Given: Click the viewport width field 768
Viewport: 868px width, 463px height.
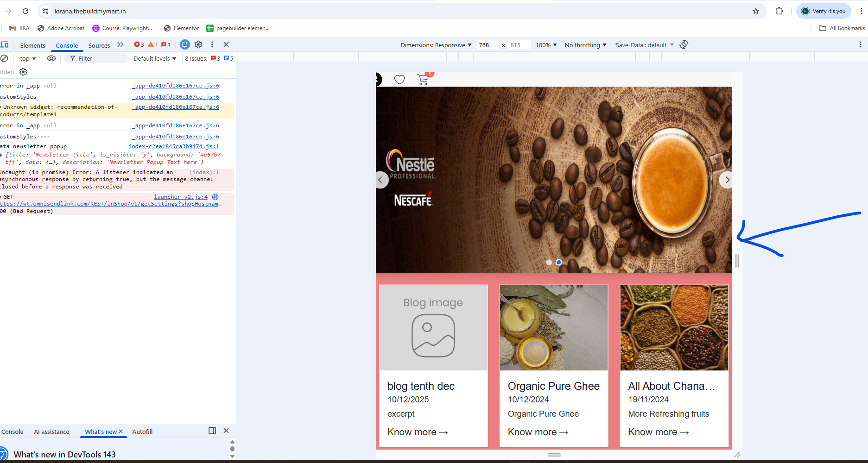Looking at the screenshot, I should pyautogui.click(x=488, y=45).
